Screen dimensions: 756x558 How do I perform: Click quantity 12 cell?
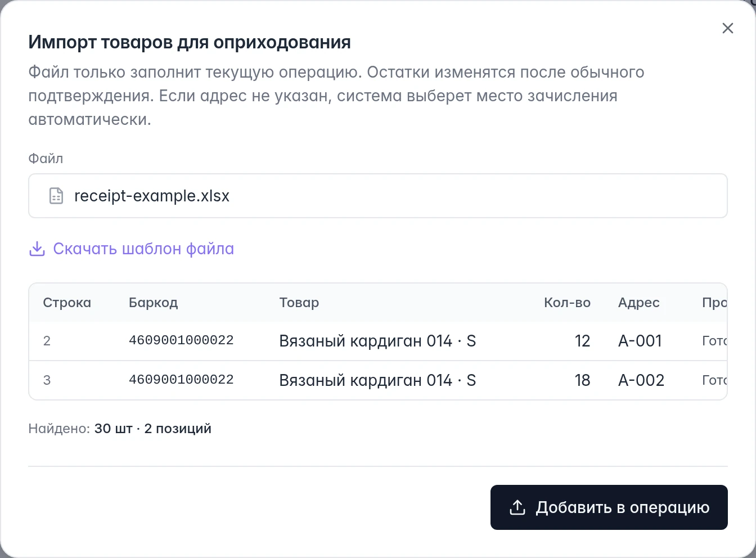[582, 341]
